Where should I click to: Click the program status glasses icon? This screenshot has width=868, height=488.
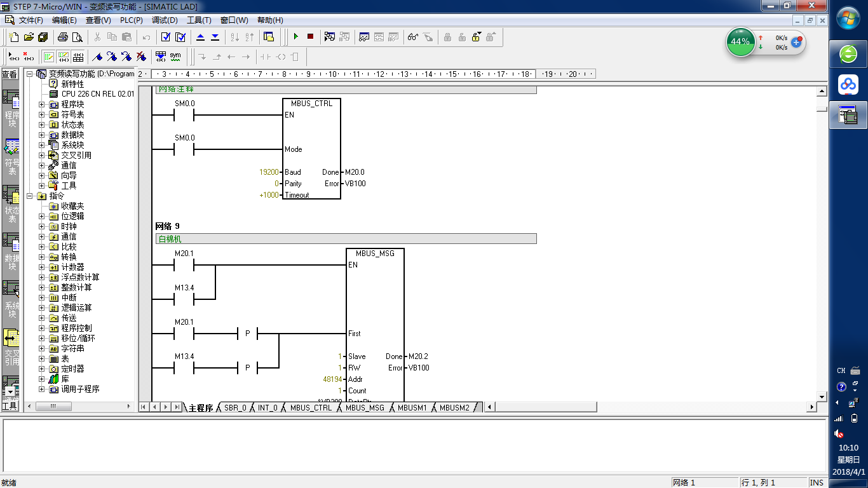click(413, 37)
